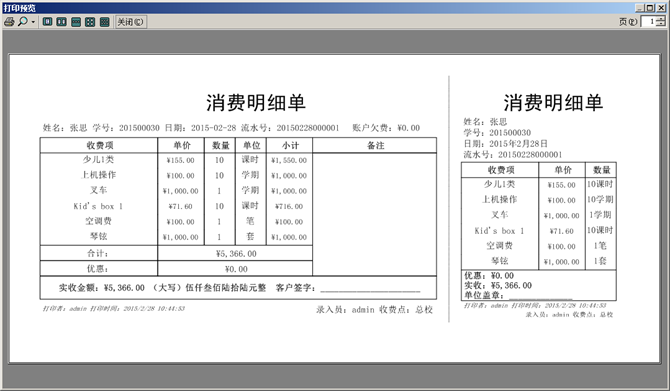Click the page number input field
Image resolution: width=670 pixels, height=391 pixels.
coord(649,21)
